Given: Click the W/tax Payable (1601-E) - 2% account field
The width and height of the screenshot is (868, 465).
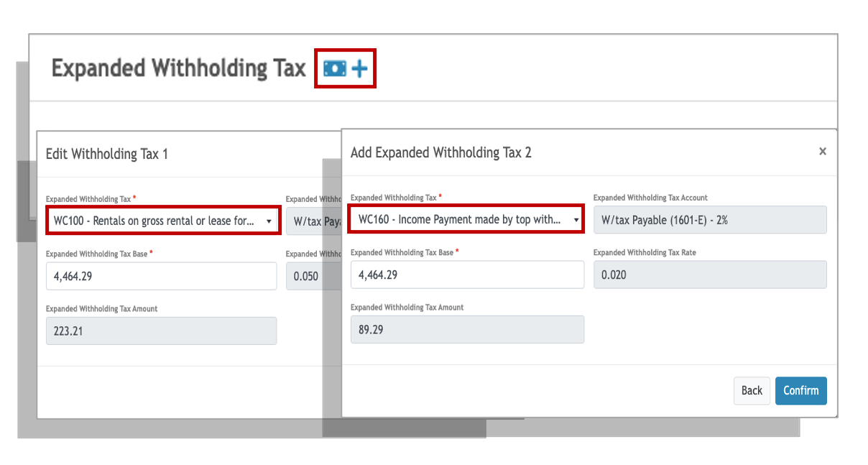Looking at the screenshot, I should [x=710, y=220].
